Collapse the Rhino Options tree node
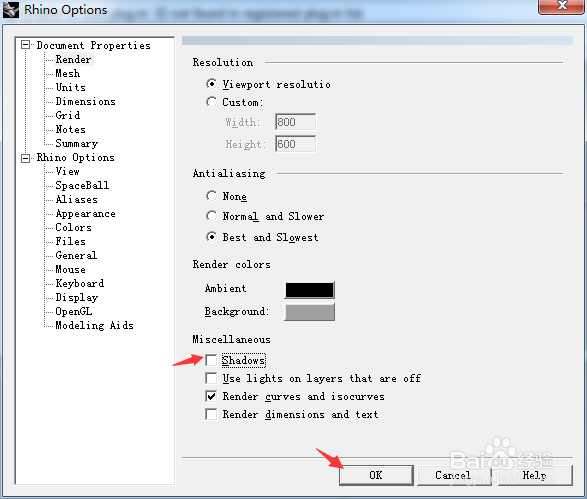The image size is (587, 499). 25,158
